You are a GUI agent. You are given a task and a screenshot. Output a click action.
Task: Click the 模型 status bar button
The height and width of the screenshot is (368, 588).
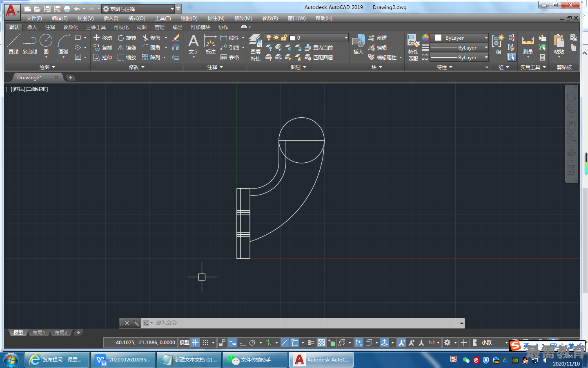tap(185, 343)
